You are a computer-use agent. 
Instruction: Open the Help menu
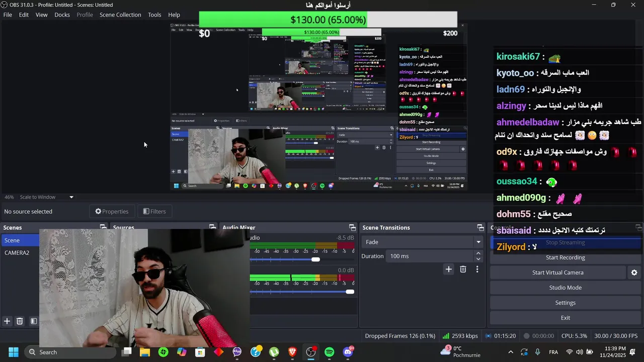click(174, 15)
